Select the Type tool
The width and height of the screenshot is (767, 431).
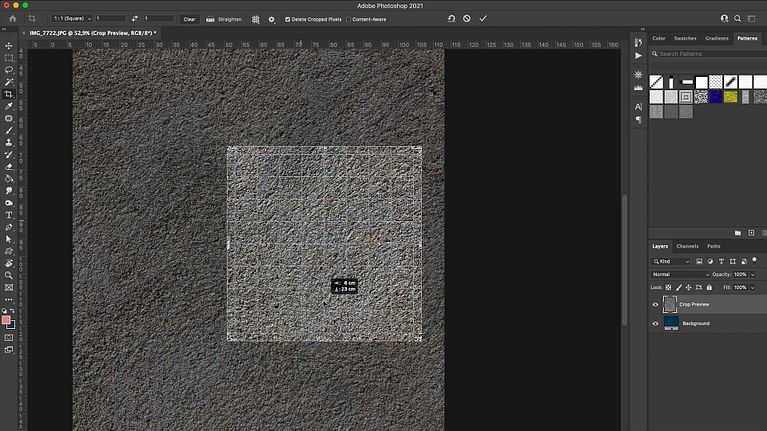9,215
